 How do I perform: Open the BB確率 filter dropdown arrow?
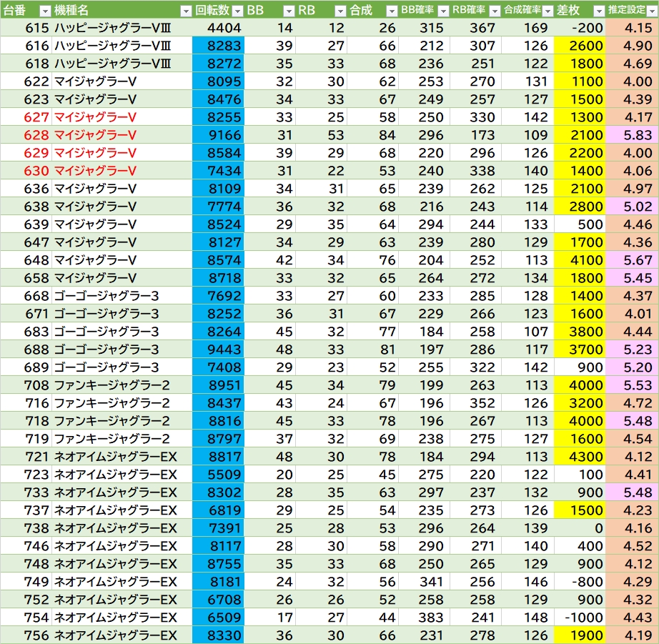pos(442,10)
